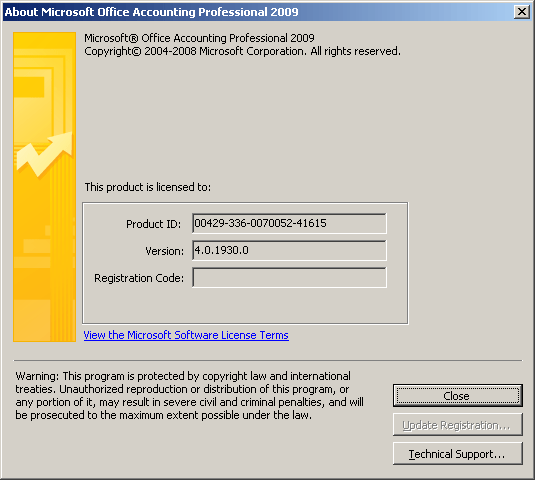Screen dimensions: 535x480
Task: Click the 'Version:' label
Action: coord(164,251)
